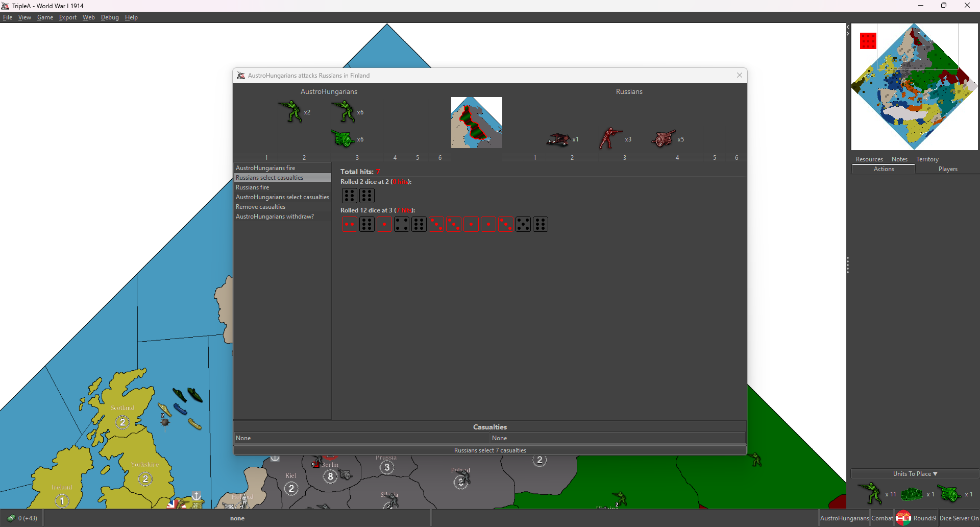Select the Russians select casualties step
980x527 pixels.
click(282, 178)
